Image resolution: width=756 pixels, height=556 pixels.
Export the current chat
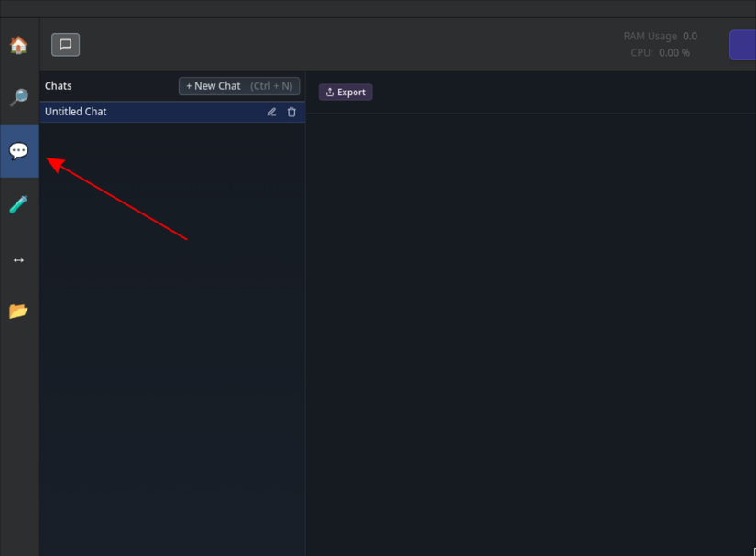click(345, 92)
